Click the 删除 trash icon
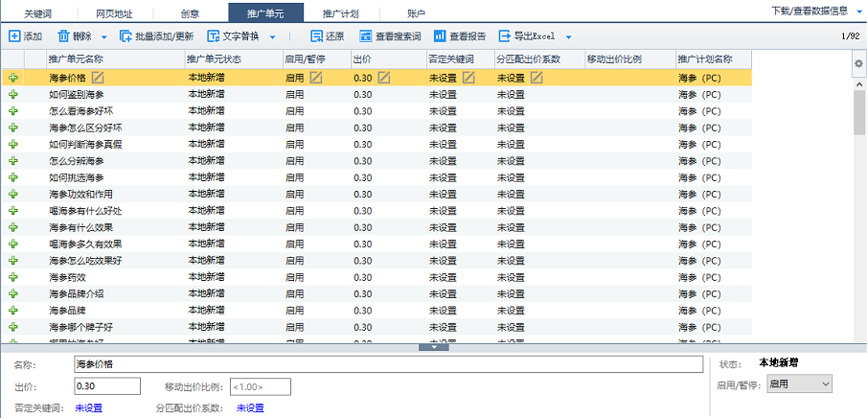 (63, 36)
